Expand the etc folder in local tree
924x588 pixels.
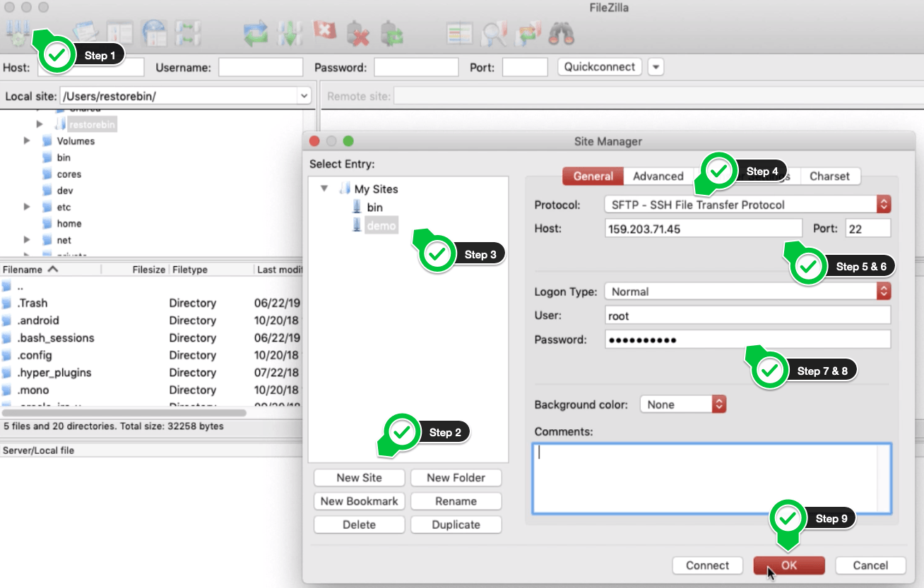[27, 207]
